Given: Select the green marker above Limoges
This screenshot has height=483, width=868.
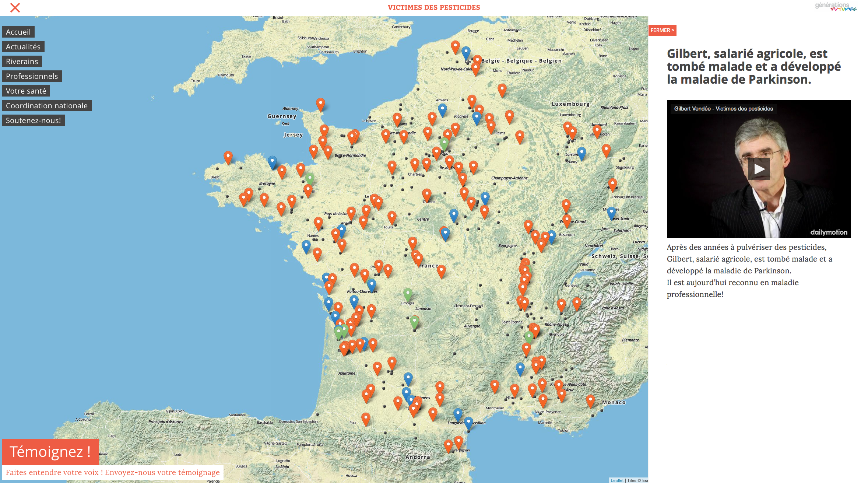Looking at the screenshot, I should coord(407,295).
